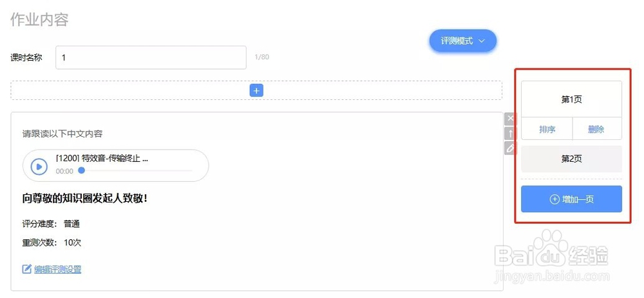This screenshot has height=298, width=644.
Task: Switch to the 第2页 page tab
Action: (571, 159)
